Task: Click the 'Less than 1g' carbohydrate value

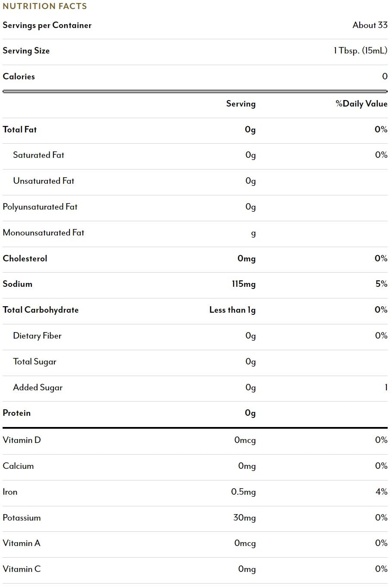Action: pos(232,310)
